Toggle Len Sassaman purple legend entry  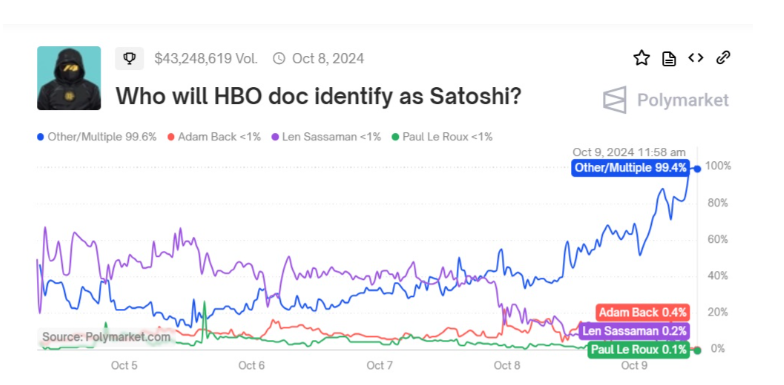[326, 136]
